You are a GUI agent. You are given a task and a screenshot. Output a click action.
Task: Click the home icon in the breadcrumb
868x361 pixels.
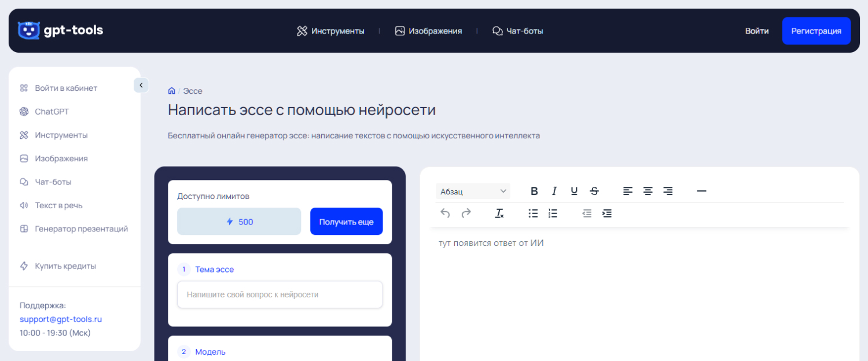pos(171,90)
